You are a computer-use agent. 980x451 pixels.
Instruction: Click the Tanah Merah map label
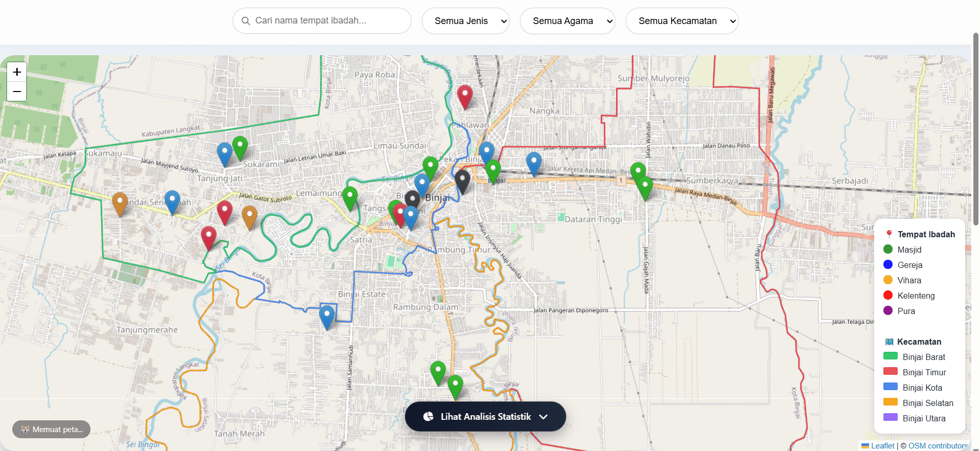pyautogui.click(x=239, y=434)
